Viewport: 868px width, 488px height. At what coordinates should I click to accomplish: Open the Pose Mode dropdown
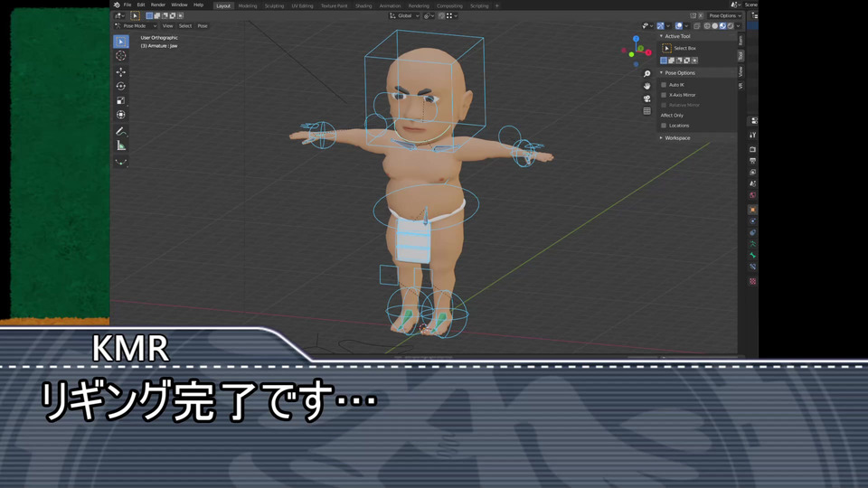pos(137,26)
